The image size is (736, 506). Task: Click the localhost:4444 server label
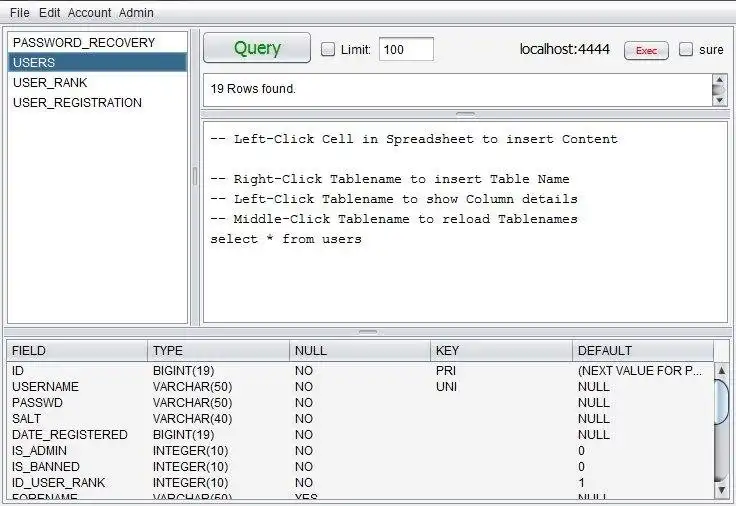(x=565, y=49)
